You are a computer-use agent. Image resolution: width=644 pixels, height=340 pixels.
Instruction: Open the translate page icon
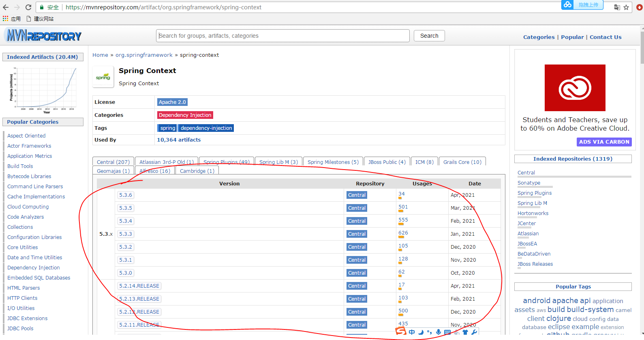tap(617, 7)
